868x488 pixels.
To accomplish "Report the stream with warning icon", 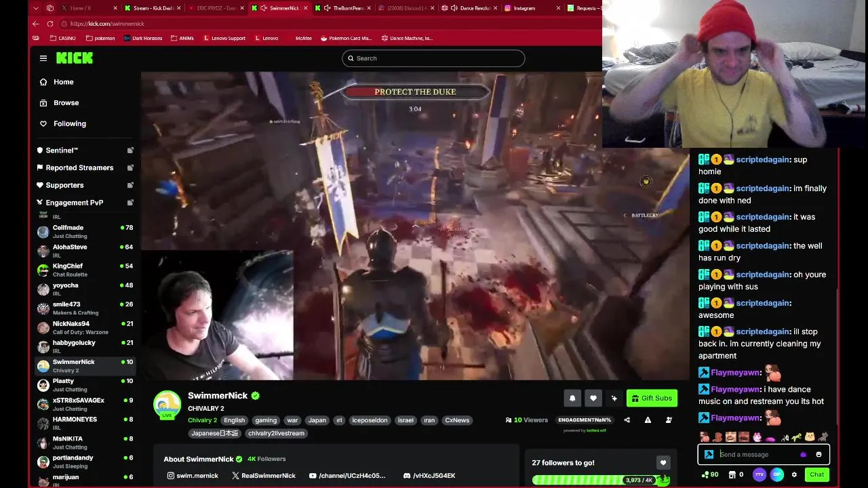I will pyautogui.click(x=648, y=420).
